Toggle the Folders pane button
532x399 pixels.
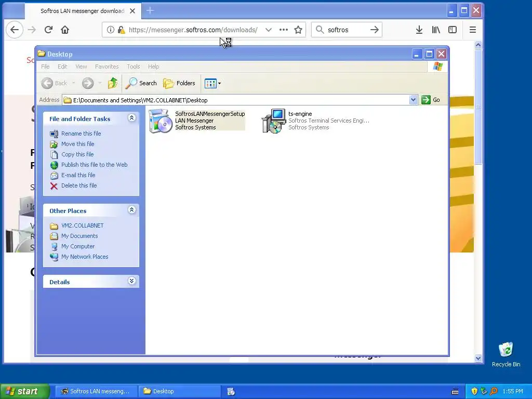179,83
